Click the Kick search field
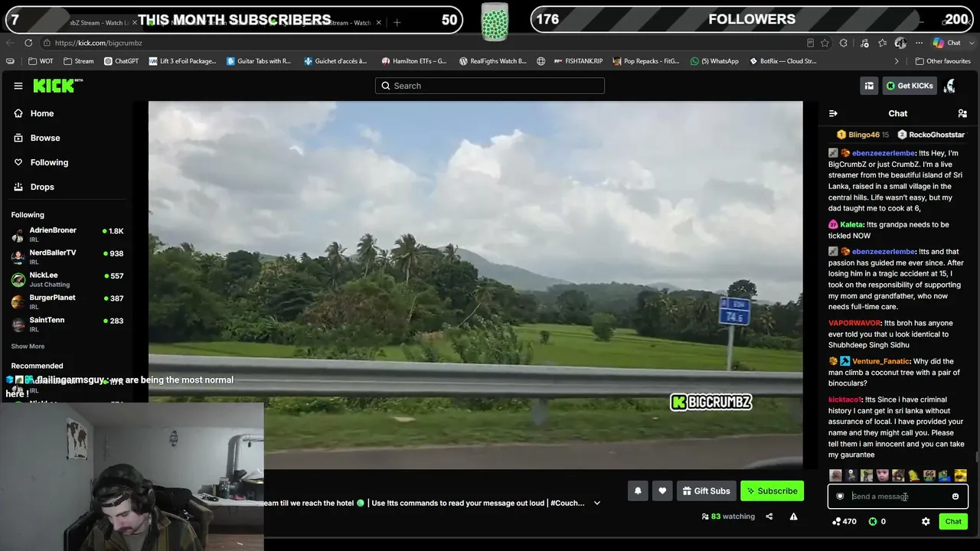This screenshot has height=551, width=980. point(490,86)
